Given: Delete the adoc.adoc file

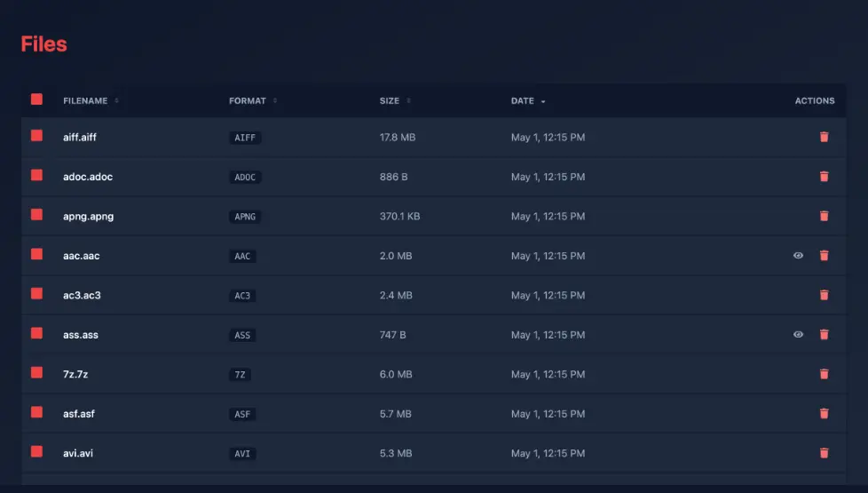Looking at the screenshot, I should [x=824, y=176].
